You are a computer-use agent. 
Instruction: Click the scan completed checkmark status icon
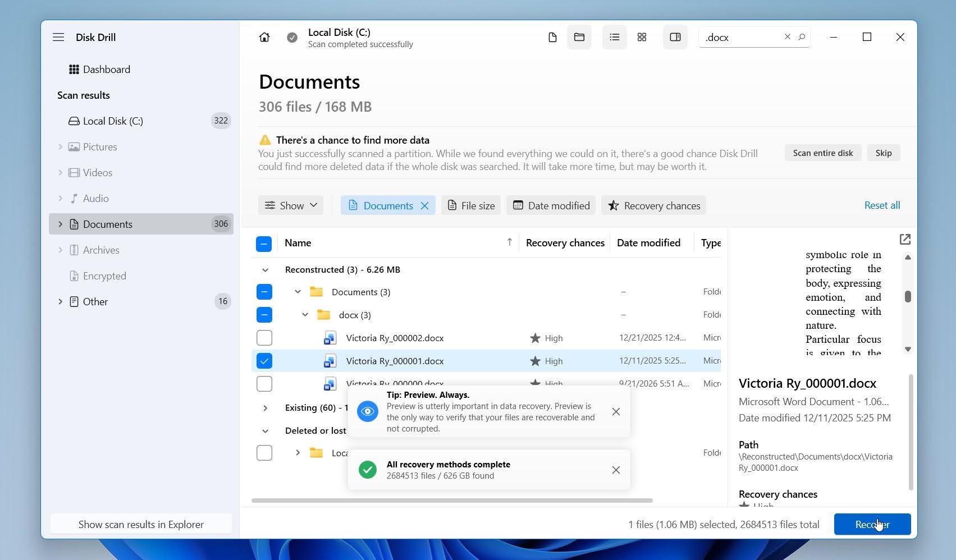click(292, 38)
